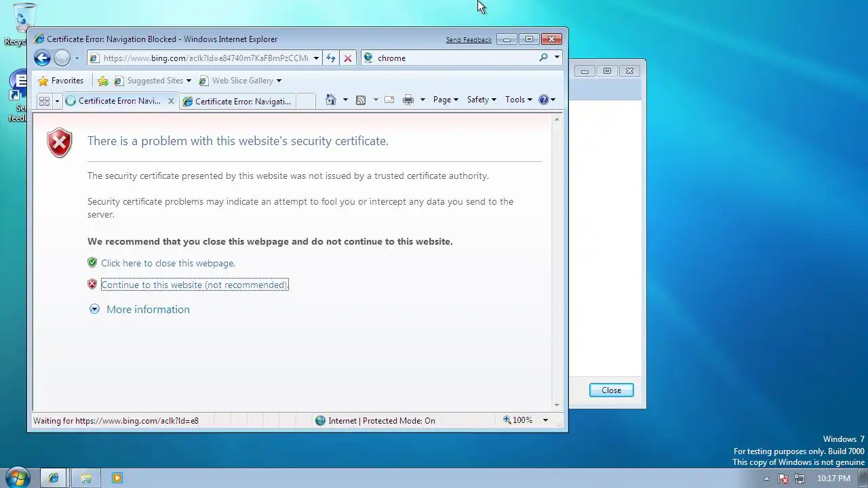
Task: Click the Internet Explorer icon in title bar
Action: 39,39
